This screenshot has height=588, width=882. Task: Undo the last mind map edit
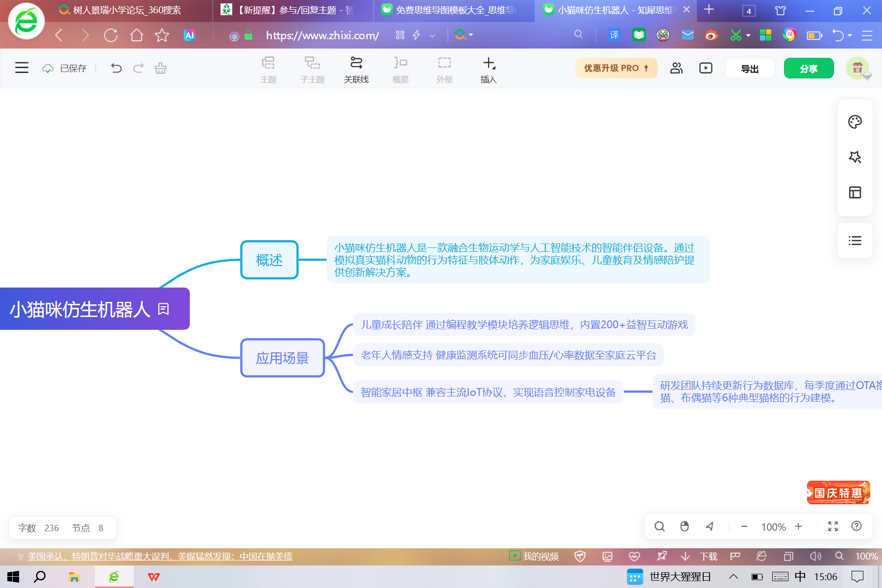click(x=116, y=68)
